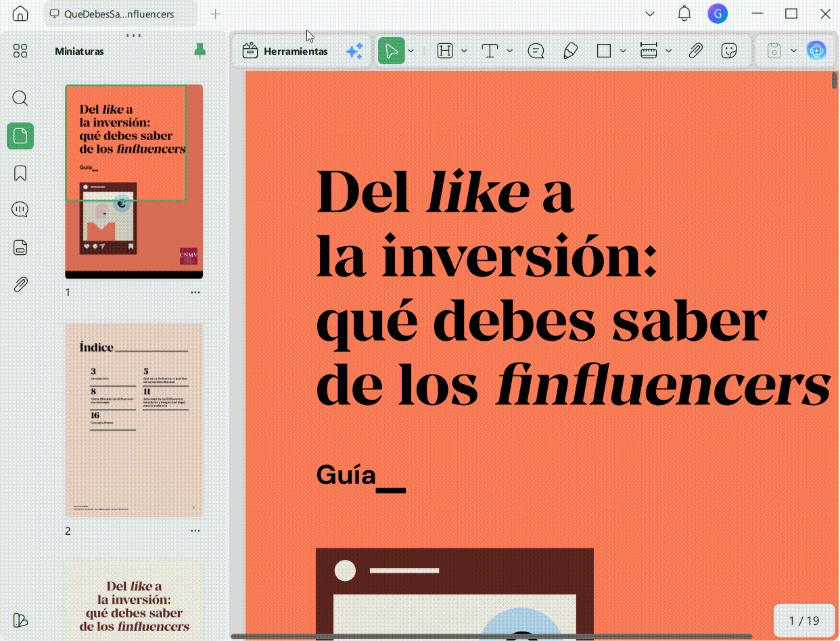
Task: Open the form fields panel icon
Action: [20, 247]
